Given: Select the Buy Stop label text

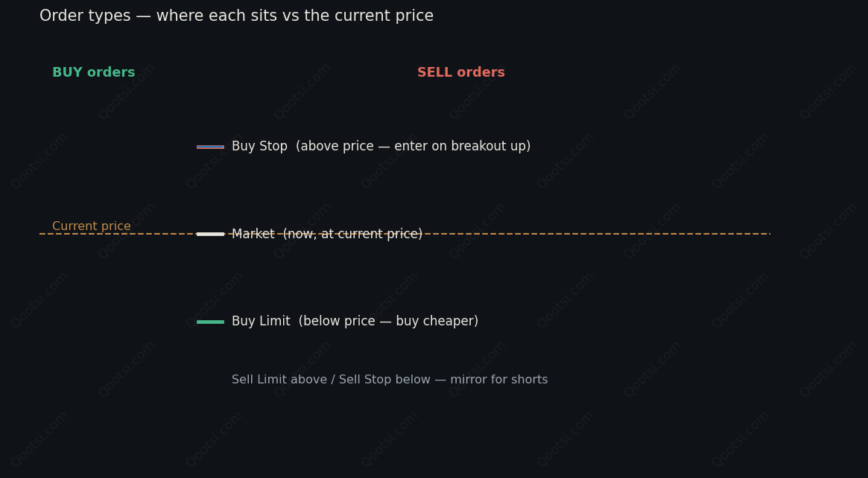Looking at the screenshot, I should pos(381,147).
